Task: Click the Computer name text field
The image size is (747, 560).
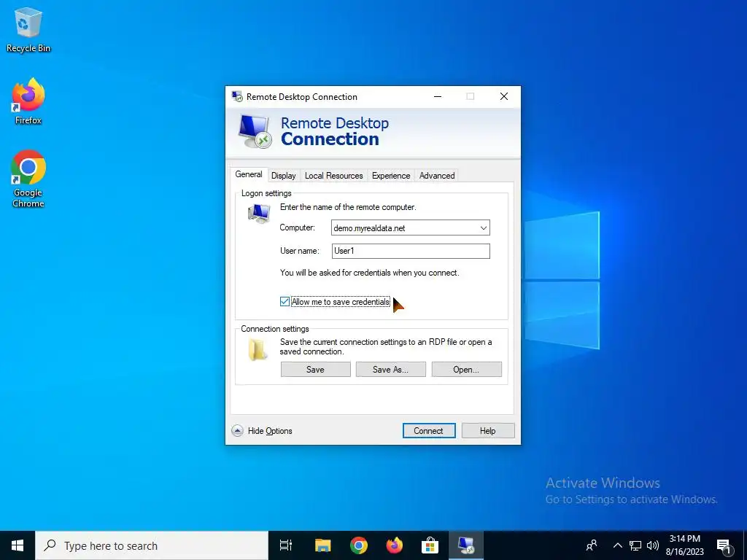Action: (x=404, y=227)
